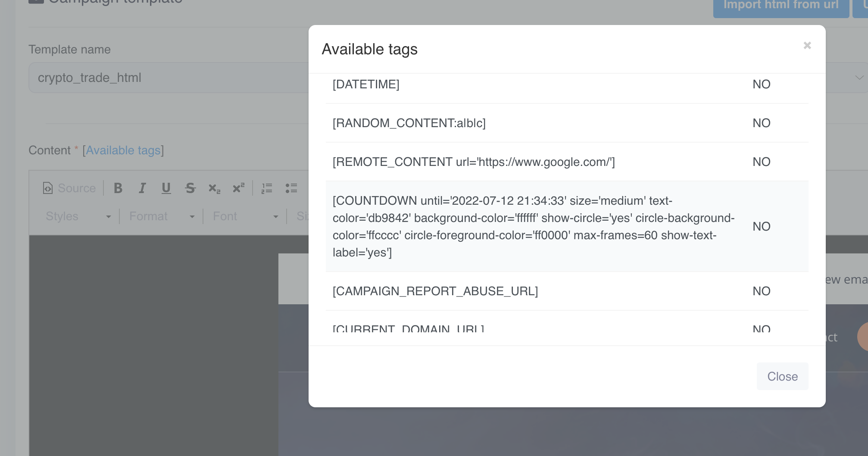Close the Available tags dialog with X
The width and height of the screenshot is (868, 456).
point(807,45)
